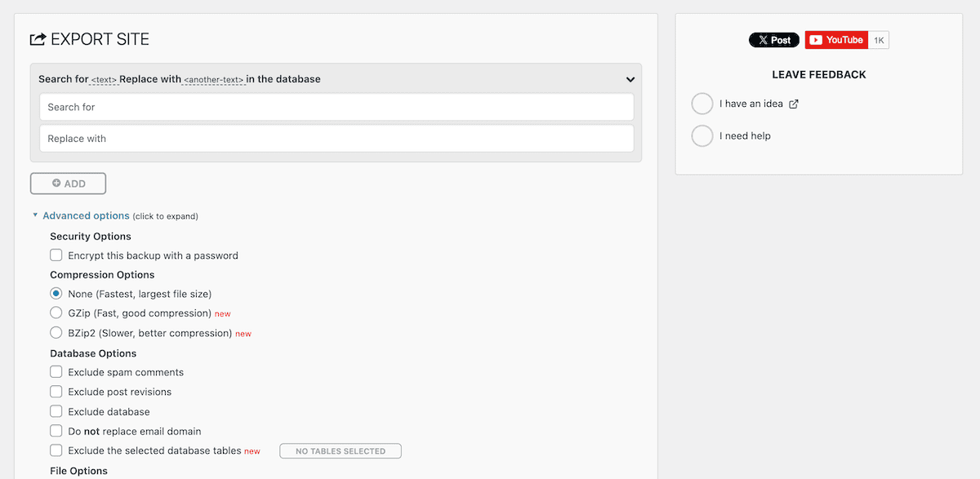The height and width of the screenshot is (479, 980).
Task: Select GZip compression option
Action: point(56,313)
